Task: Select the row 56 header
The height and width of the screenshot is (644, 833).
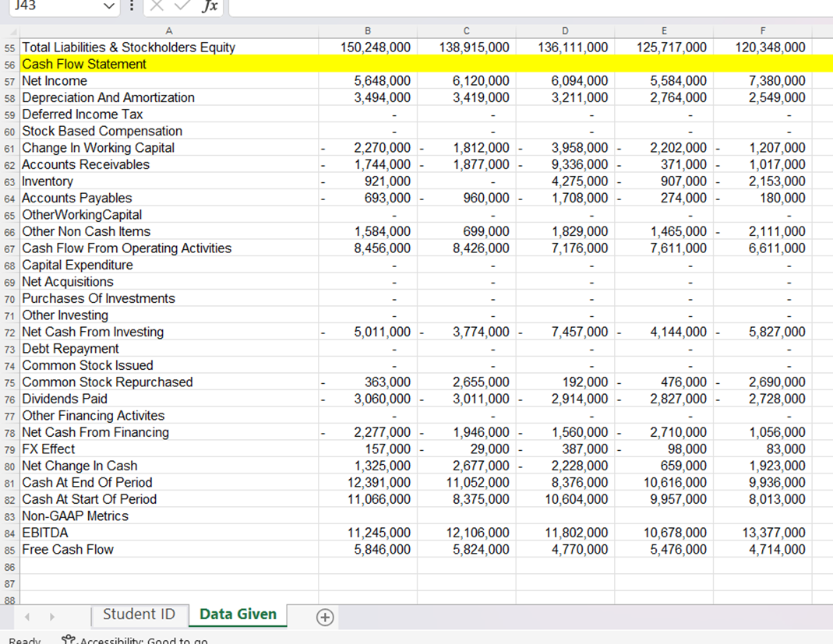Action: [x=9, y=64]
